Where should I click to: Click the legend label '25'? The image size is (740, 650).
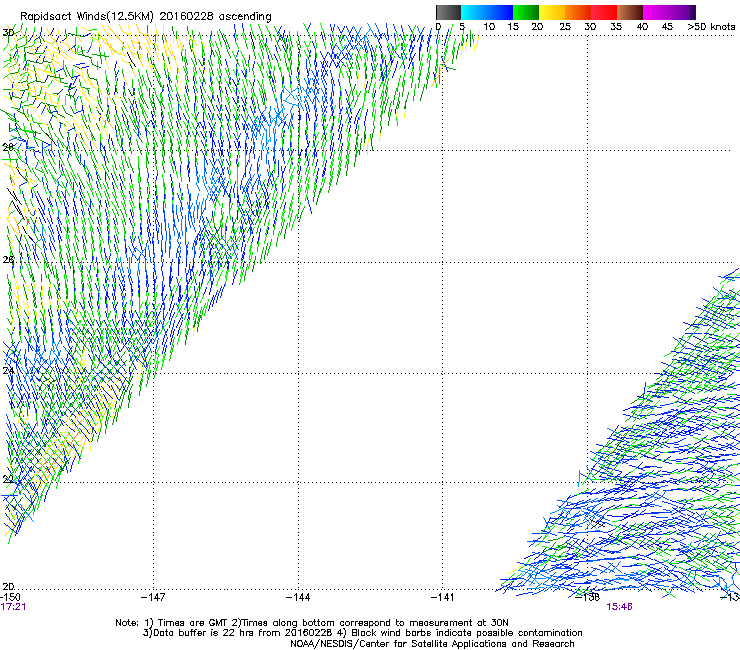[565, 26]
